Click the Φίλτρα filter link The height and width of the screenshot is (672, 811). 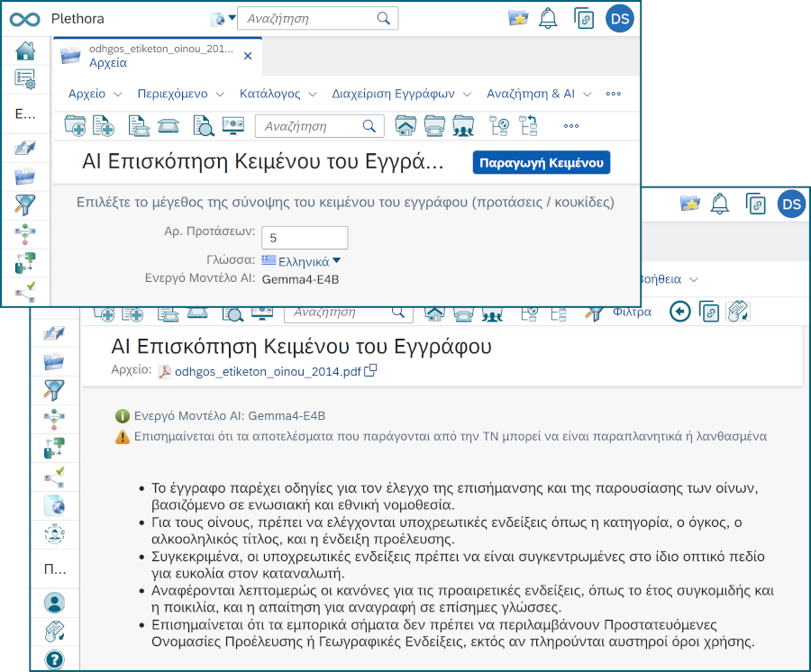(x=632, y=312)
